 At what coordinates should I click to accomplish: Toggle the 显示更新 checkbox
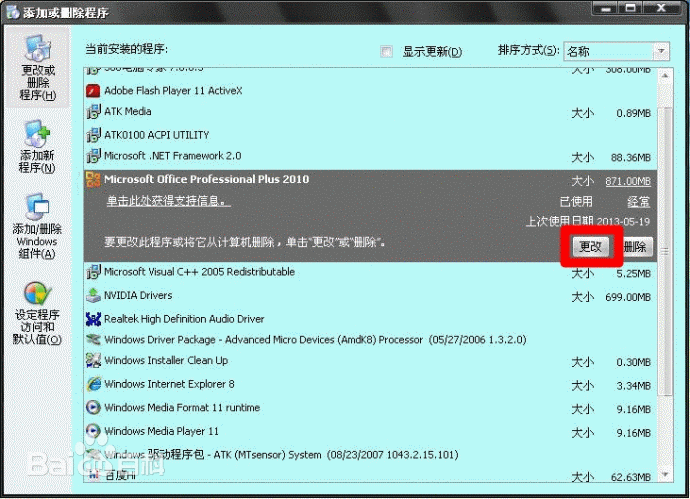coord(386,51)
